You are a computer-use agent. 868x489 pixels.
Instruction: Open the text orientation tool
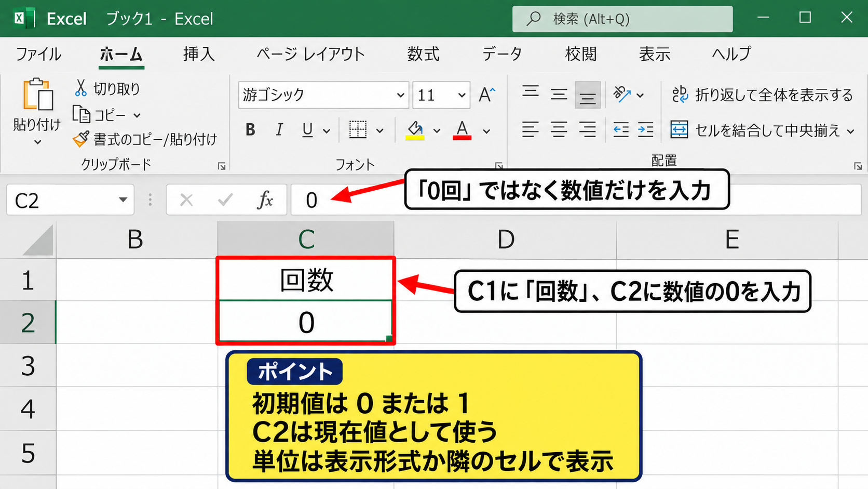tap(622, 95)
